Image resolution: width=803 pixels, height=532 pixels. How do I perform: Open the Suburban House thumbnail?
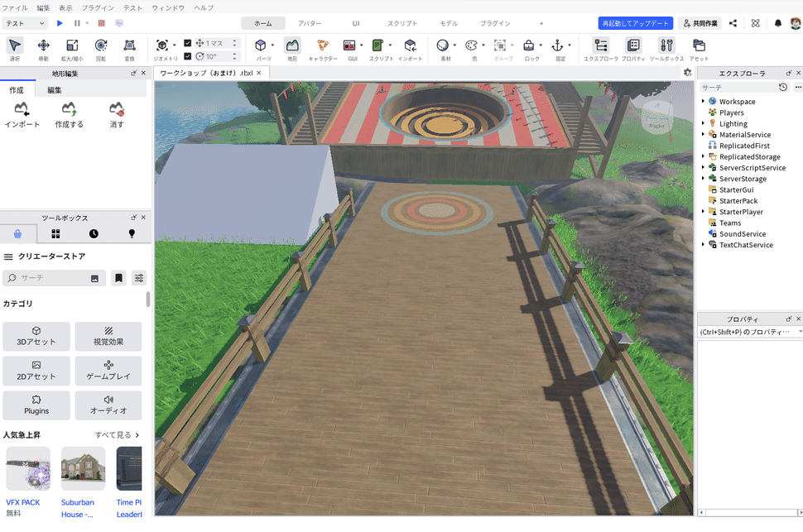83,468
